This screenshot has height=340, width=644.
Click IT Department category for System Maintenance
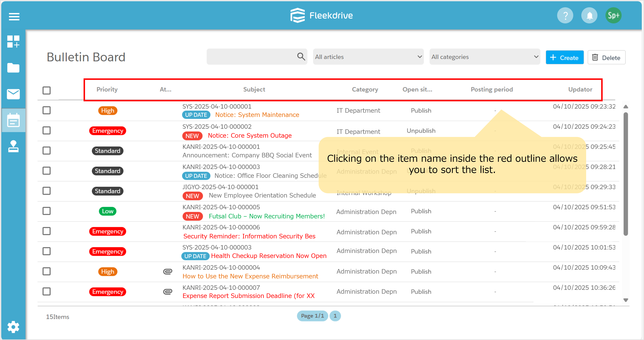[x=358, y=110]
